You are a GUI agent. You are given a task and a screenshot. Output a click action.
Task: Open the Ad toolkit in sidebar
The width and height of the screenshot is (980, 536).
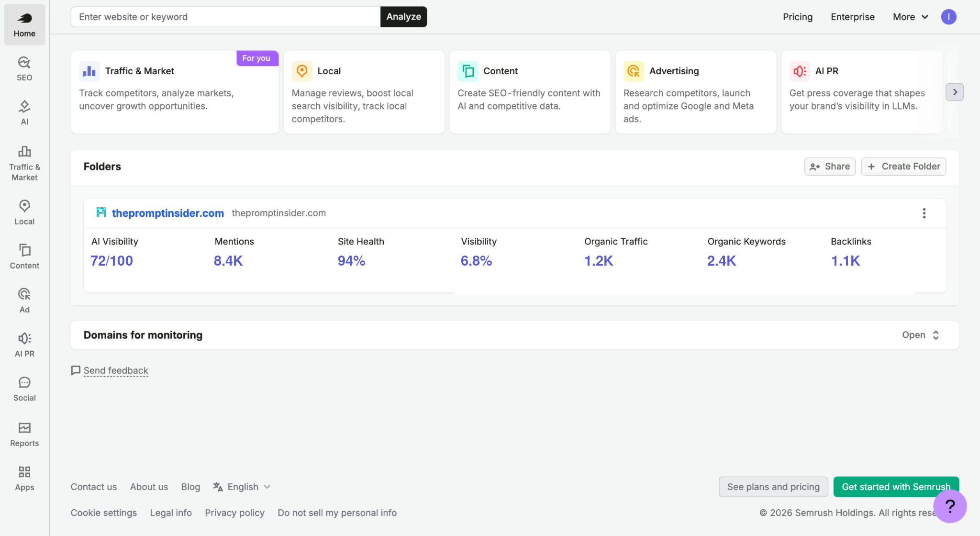coord(24,301)
